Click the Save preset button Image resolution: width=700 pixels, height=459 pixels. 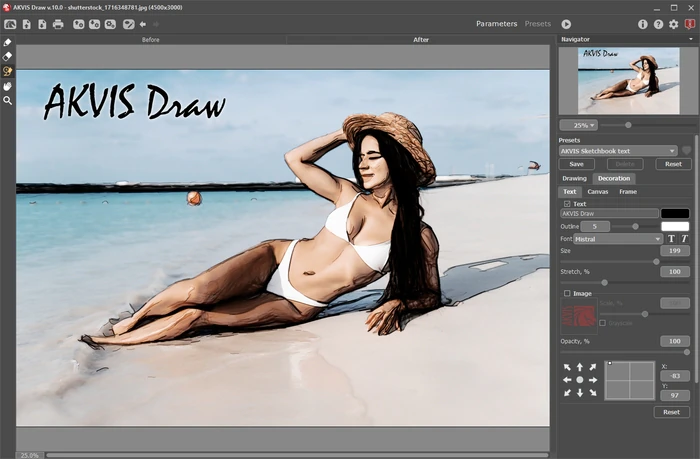tap(576, 164)
